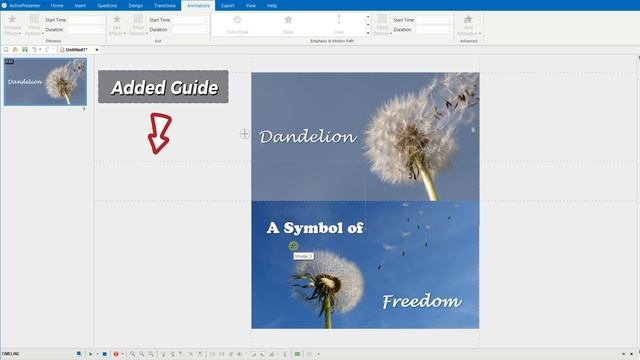Open the Export tab
This screenshot has height=360, width=640.
coord(228,6)
